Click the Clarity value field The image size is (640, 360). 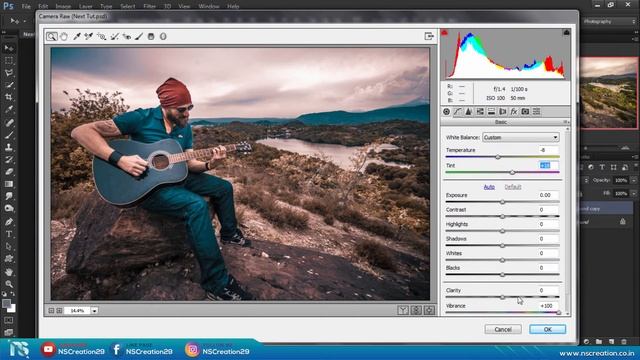point(548,290)
